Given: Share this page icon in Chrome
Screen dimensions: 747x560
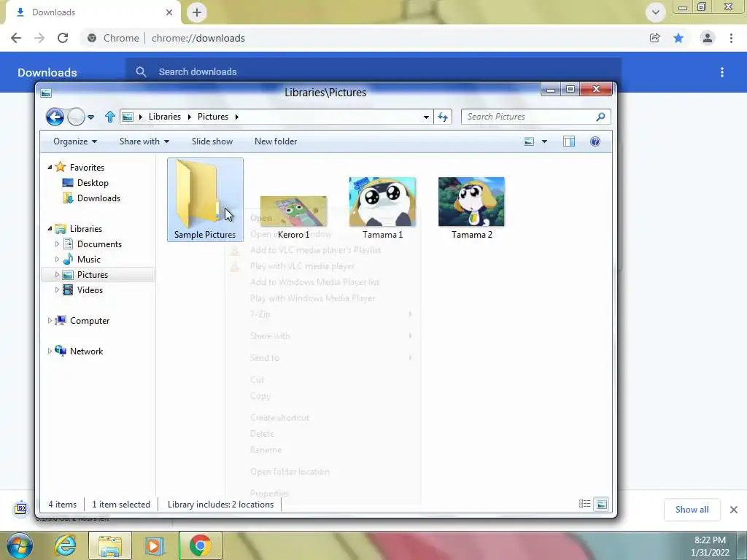Looking at the screenshot, I should [654, 38].
